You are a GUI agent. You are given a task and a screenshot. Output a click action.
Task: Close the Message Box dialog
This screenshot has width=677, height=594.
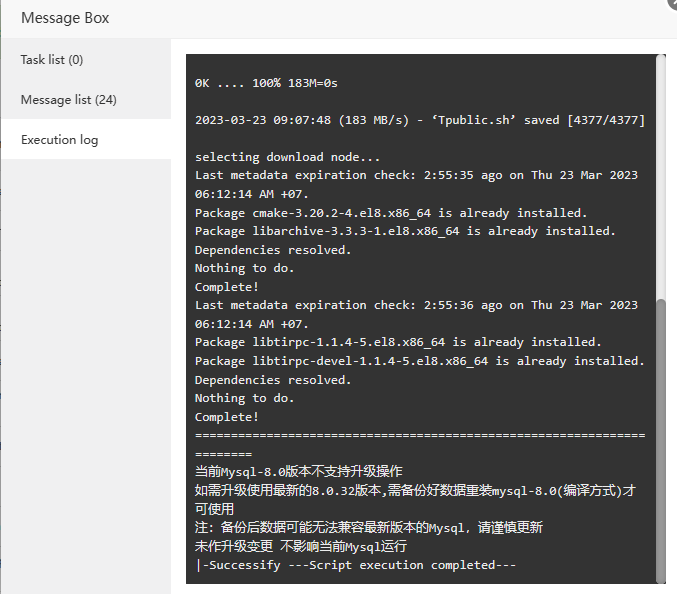pos(671,4)
